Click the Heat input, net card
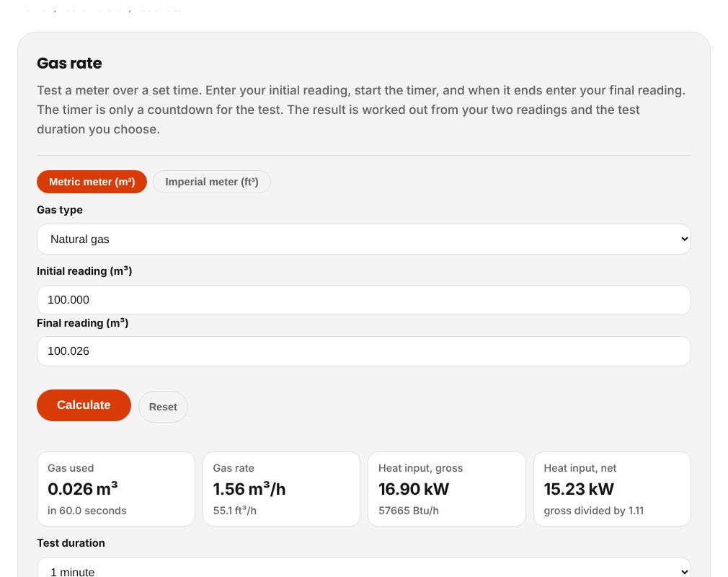 (613, 489)
